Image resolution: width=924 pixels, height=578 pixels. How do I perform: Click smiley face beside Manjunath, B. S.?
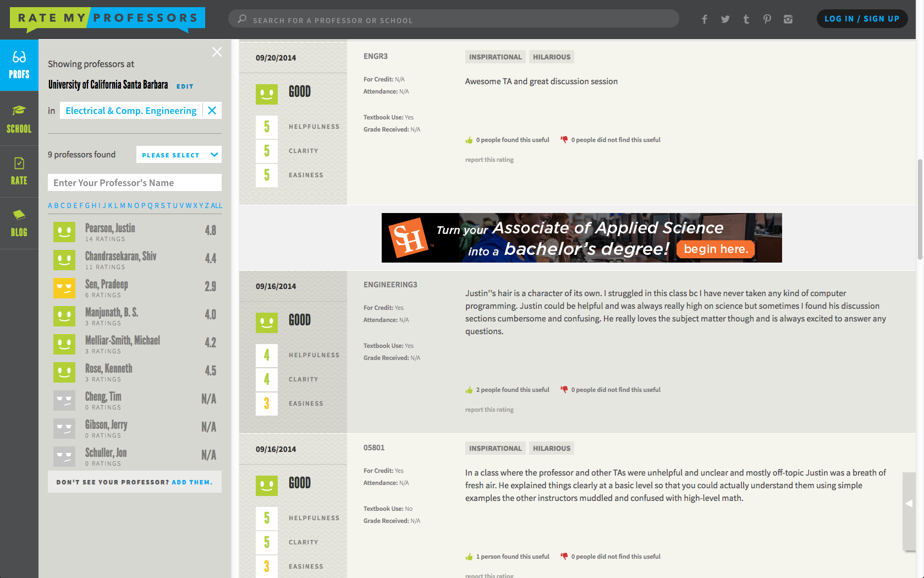tap(64, 316)
